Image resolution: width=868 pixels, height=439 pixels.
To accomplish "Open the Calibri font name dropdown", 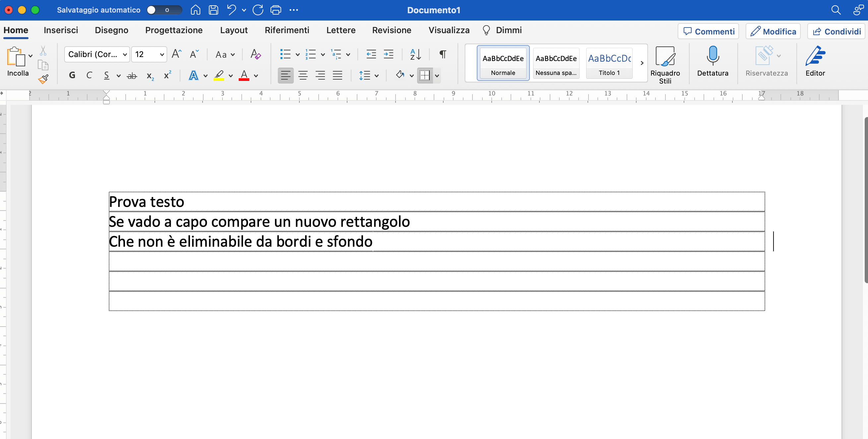I will (x=97, y=54).
